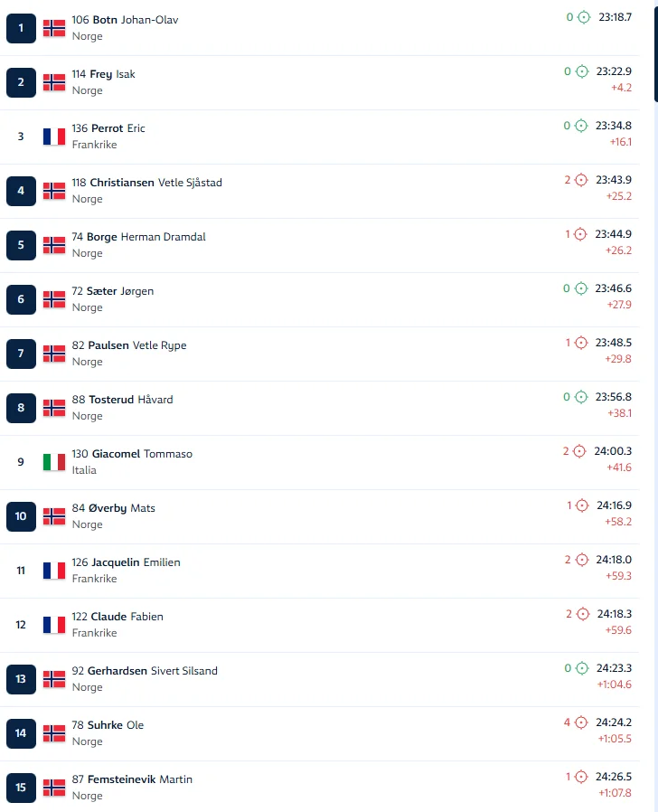
Task: Open Jacquelin Emilien's result entry
Action: coord(136,562)
